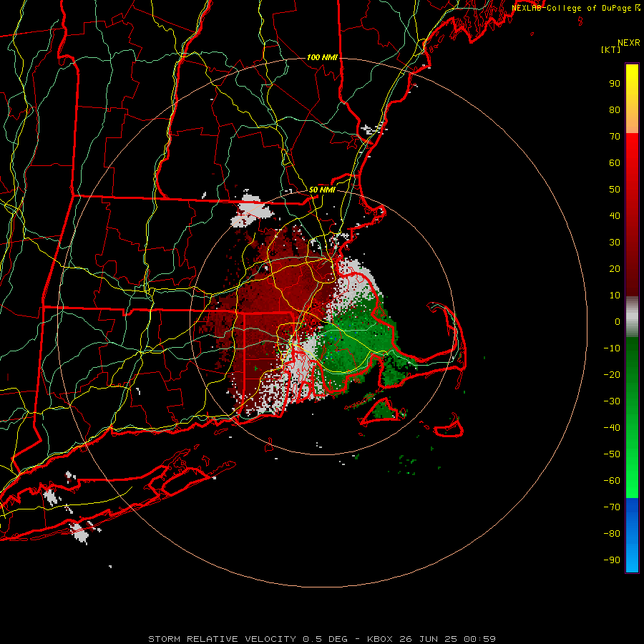Click the NEXR label above the color scale

(629, 43)
